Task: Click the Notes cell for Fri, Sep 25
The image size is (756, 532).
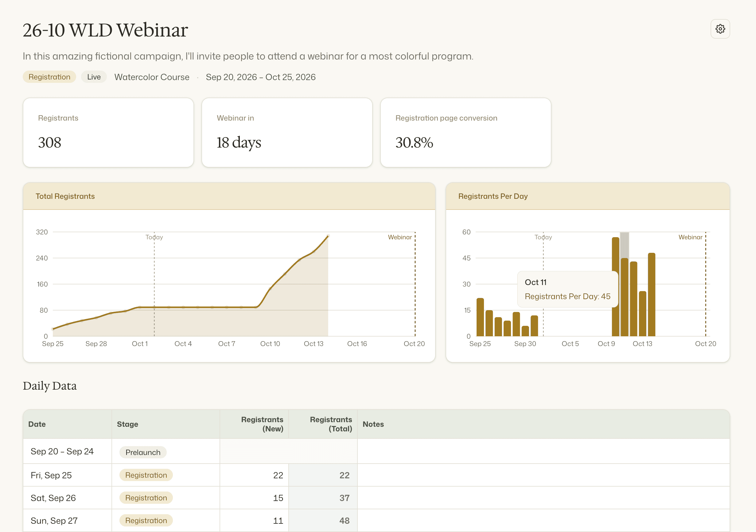Action: click(543, 475)
